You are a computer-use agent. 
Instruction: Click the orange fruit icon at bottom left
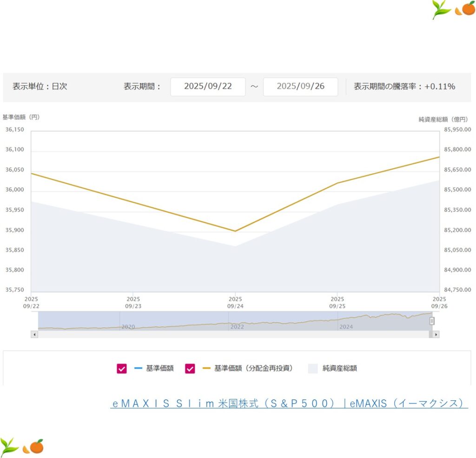(x=34, y=446)
